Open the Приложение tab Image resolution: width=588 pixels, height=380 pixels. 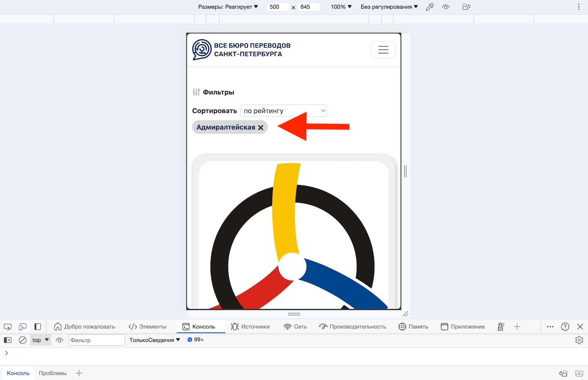coord(463,327)
